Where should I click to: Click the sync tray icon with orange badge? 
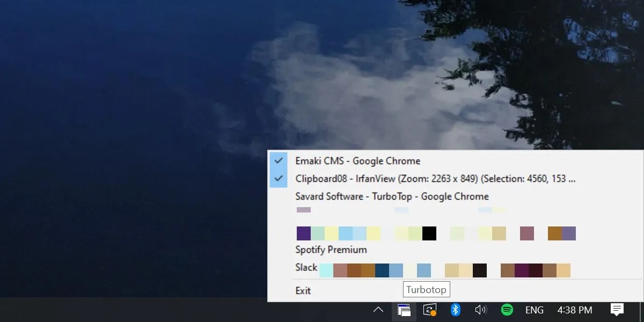(429, 310)
